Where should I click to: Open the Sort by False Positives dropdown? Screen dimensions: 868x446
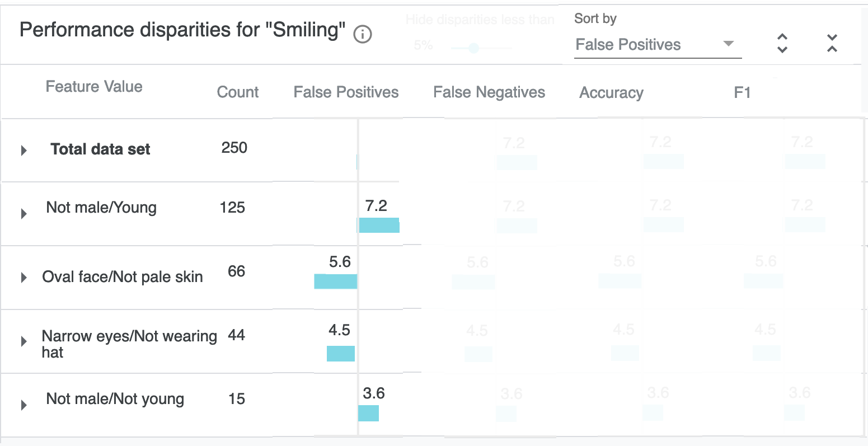point(658,45)
